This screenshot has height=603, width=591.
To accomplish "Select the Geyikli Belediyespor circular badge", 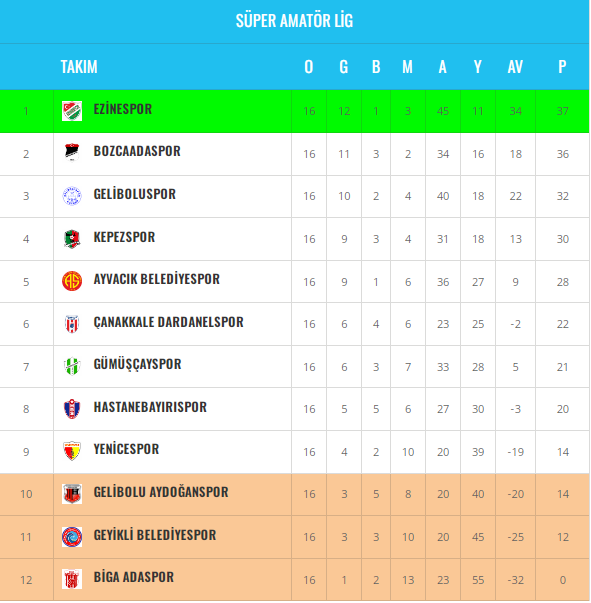I will click(72, 537).
